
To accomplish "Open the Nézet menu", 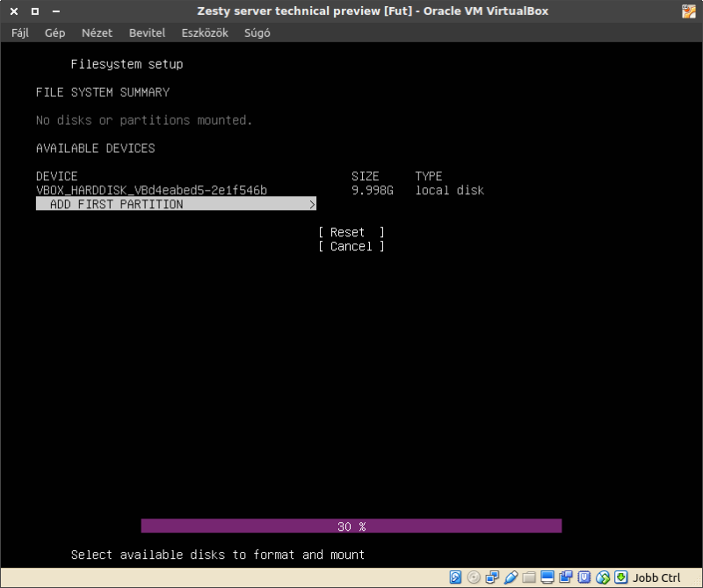I will (x=97, y=33).
